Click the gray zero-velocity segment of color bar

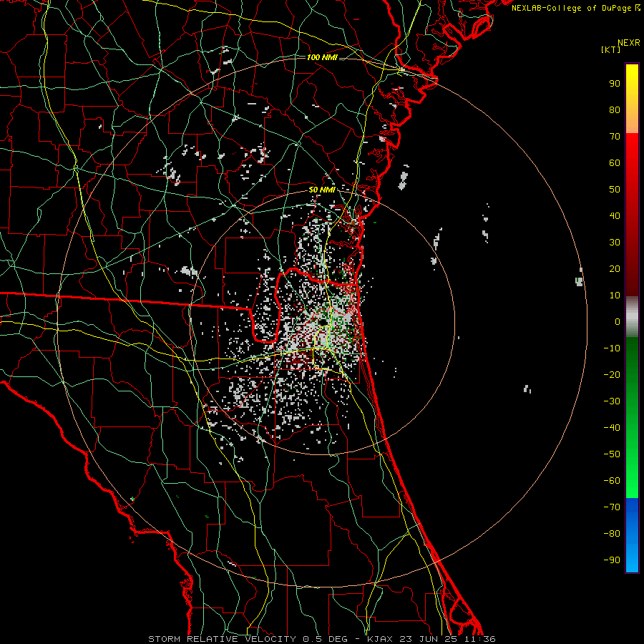(x=632, y=317)
